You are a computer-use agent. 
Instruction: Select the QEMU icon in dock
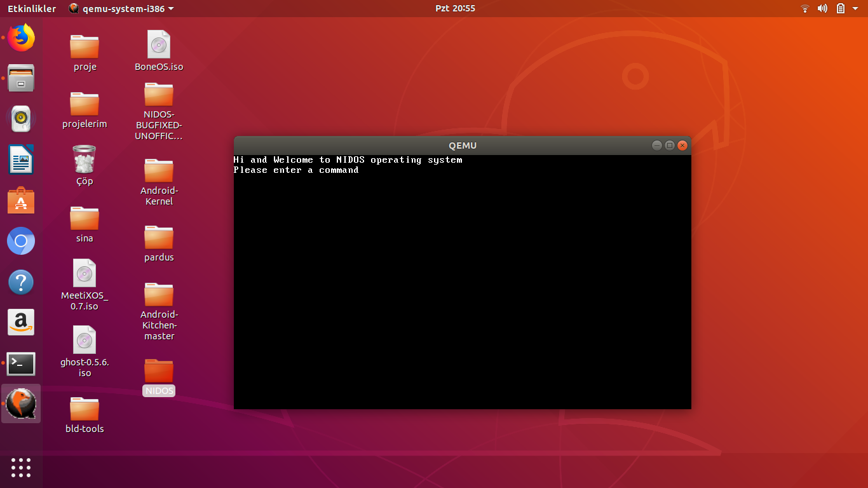21,403
